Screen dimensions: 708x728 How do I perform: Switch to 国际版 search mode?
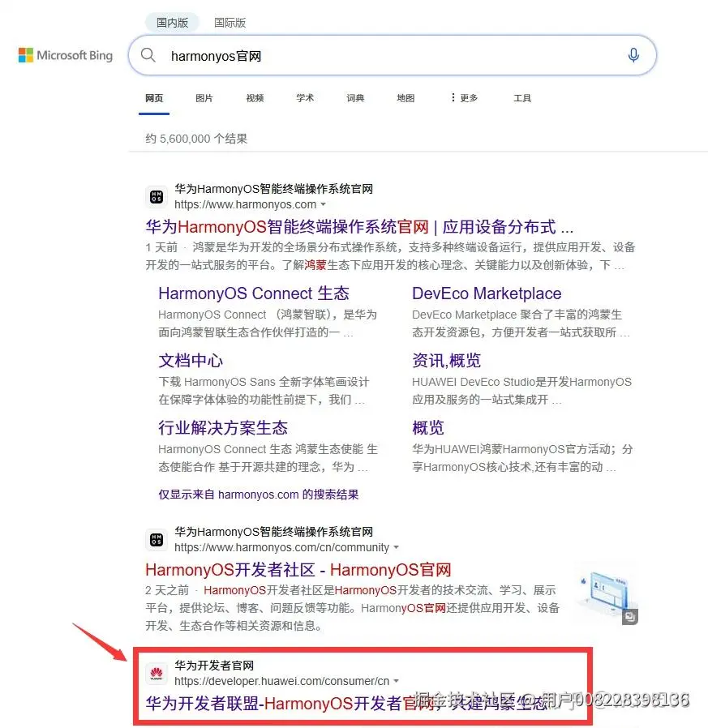click(230, 22)
